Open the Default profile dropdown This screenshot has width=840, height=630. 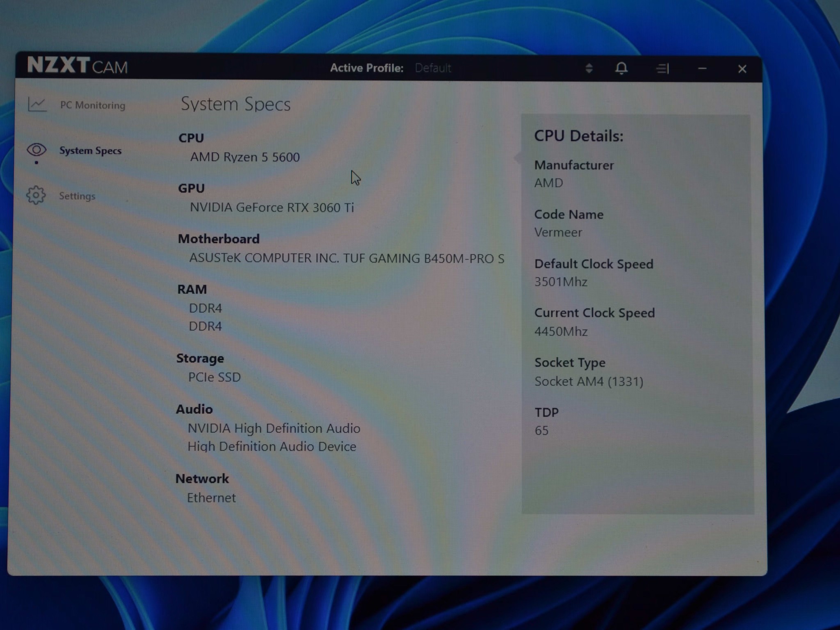pyautogui.click(x=433, y=68)
